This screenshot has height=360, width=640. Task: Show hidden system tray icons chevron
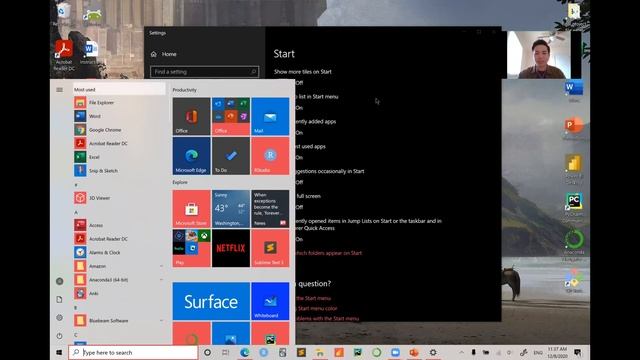click(x=461, y=352)
